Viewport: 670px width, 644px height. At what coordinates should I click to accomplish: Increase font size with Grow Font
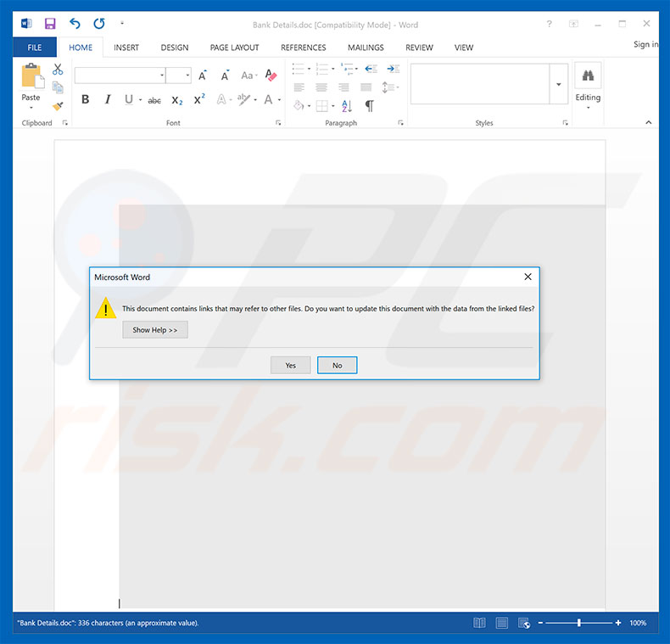coord(203,76)
